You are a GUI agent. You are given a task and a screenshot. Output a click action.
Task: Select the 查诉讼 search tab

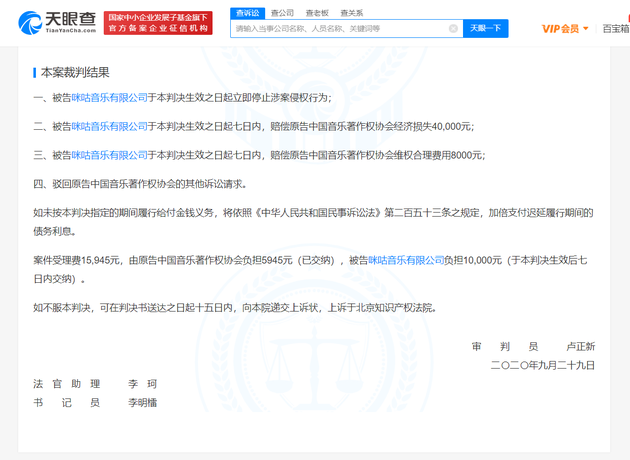246,13
